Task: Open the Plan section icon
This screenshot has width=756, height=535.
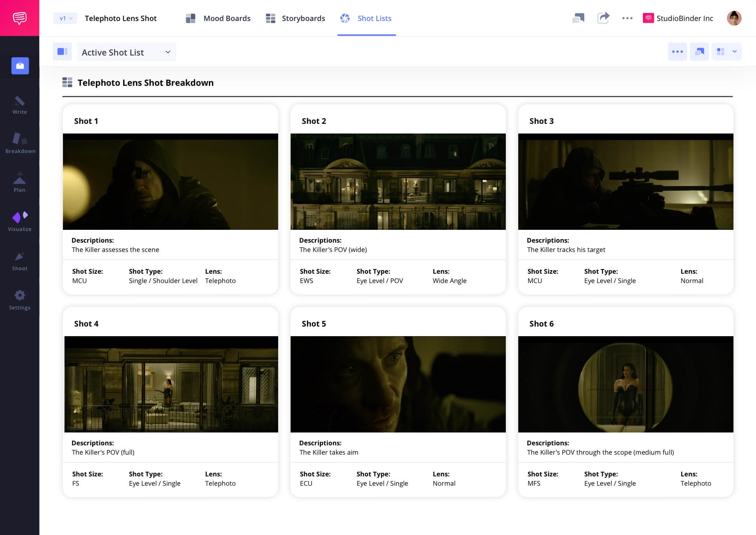Action: click(19, 182)
